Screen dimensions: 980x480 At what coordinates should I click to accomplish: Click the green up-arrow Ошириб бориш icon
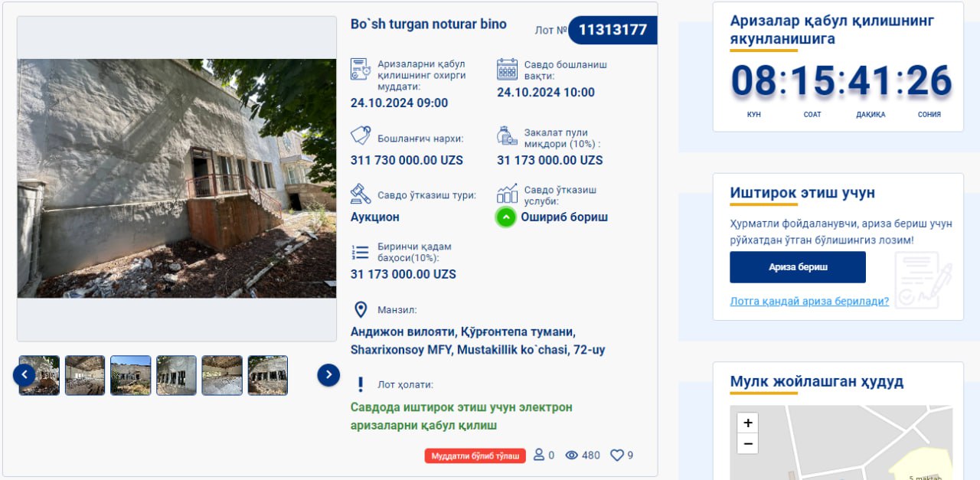[x=505, y=217]
